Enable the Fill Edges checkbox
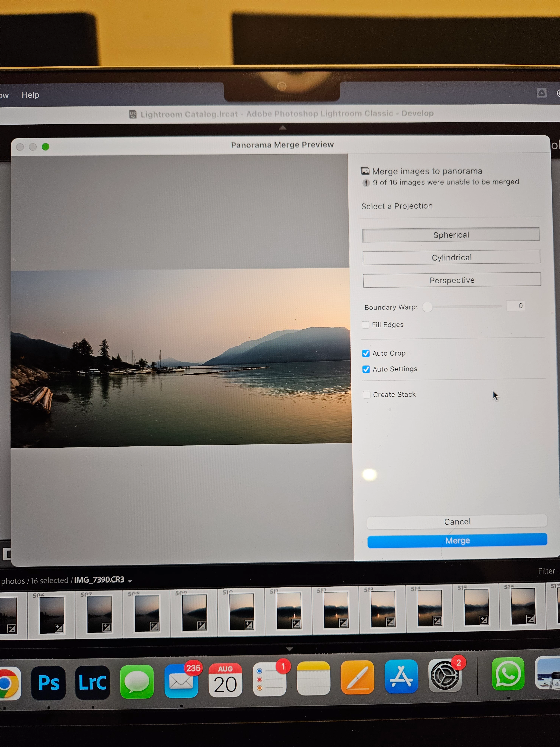 coord(365,325)
